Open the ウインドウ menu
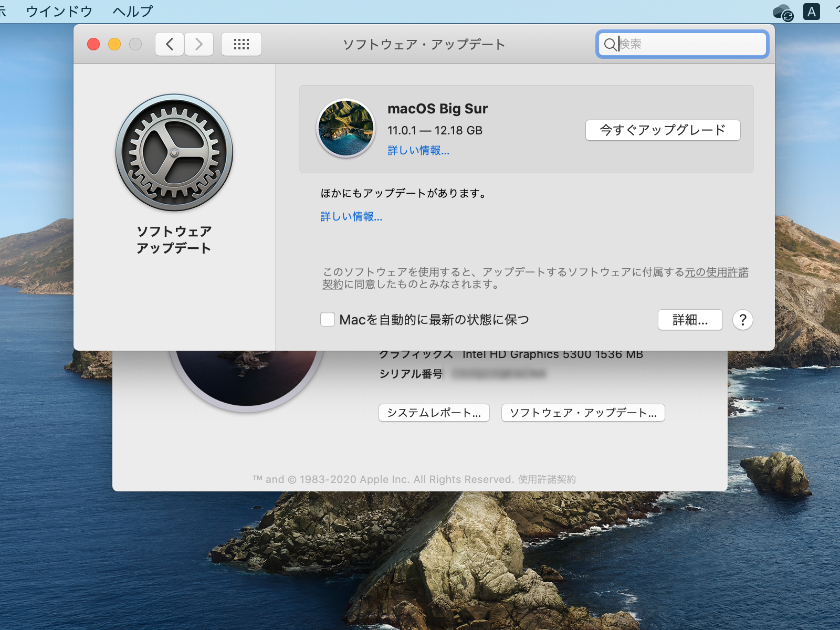This screenshot has width=840, height=630. pos(59,10)
